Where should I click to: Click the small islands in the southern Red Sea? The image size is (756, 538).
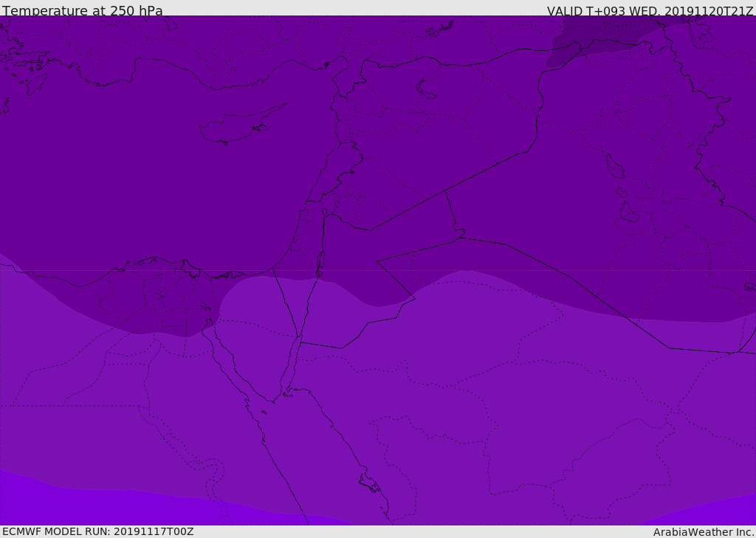369,484
